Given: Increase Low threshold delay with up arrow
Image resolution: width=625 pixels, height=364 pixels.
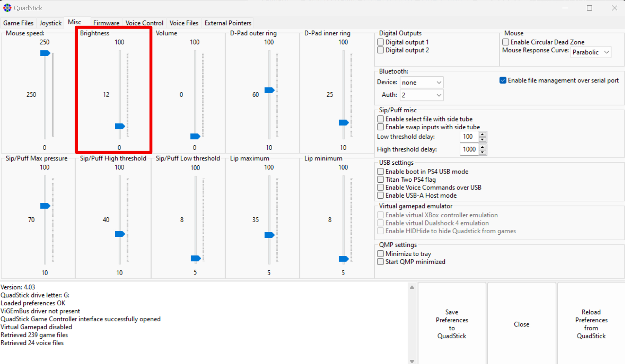Looking at the screenshot, I should coord(482,134).
